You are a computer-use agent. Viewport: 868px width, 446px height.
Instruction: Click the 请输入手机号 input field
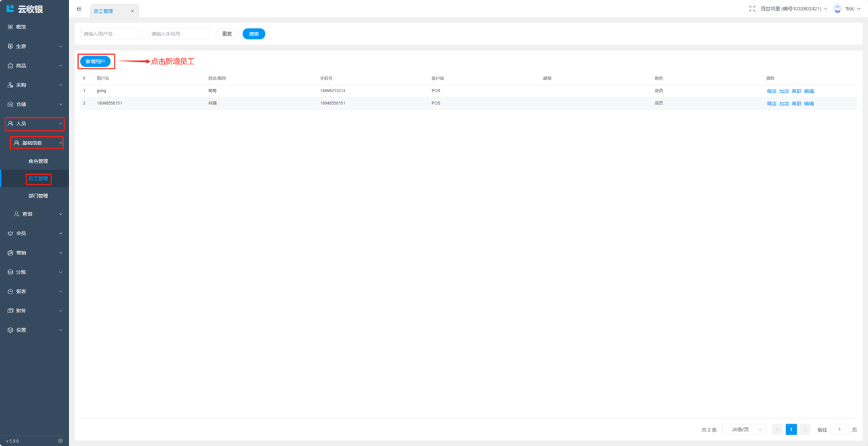tap(178, 34)
